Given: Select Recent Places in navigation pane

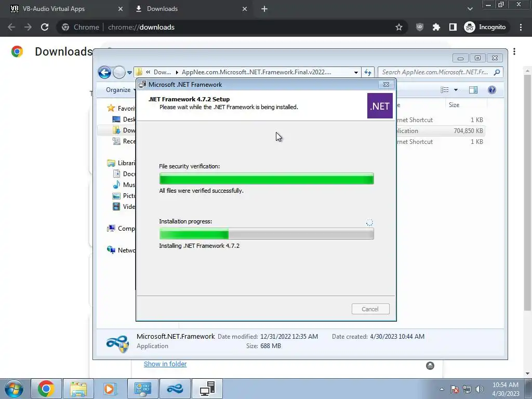Looking at the screenshot, I should click(x=124, y=141).
